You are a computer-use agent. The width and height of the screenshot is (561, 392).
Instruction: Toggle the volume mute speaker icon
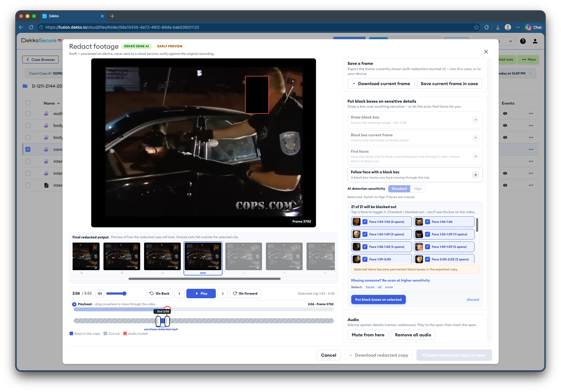[100, 294]
